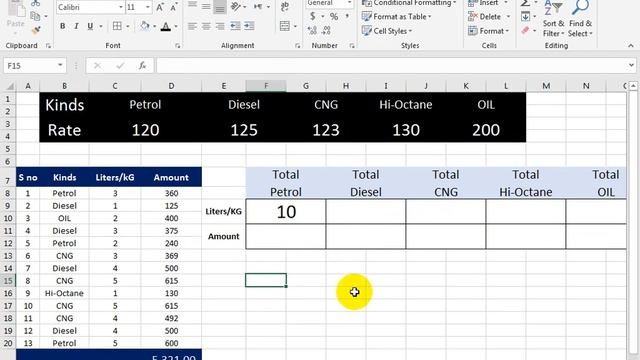Click the Decrease Decimal icon

326,30
